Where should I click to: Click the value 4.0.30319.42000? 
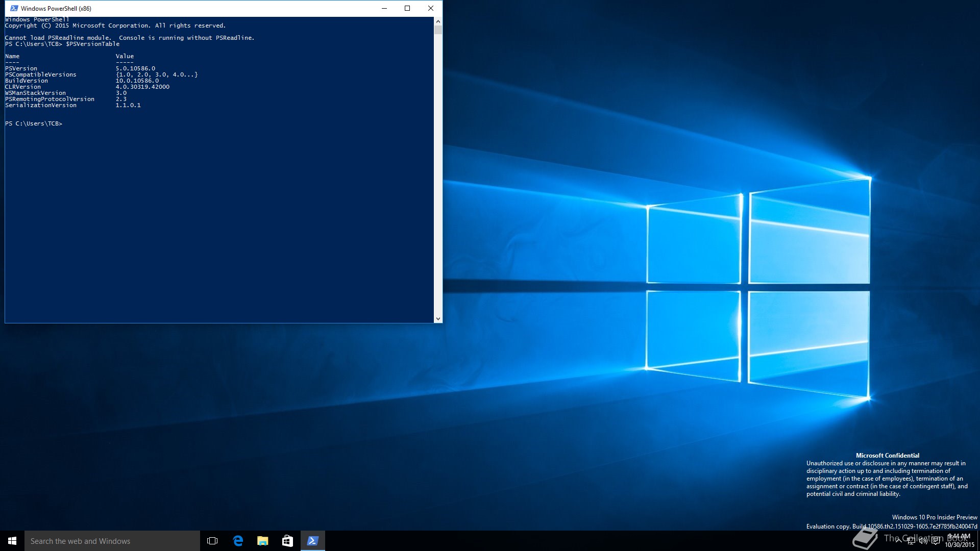click(x=142, y=87)
